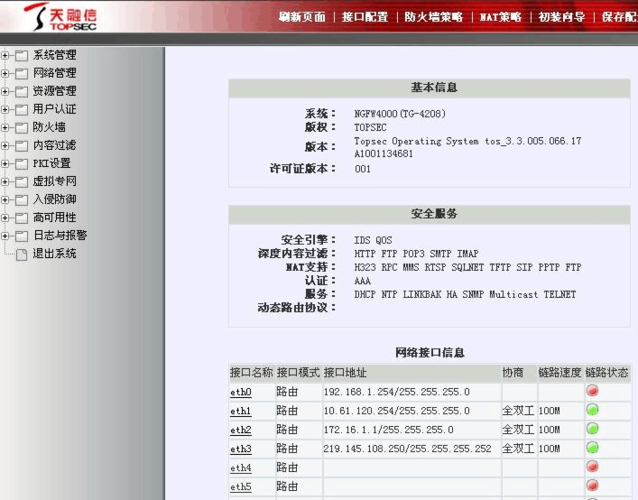Click the 链路状态 column header
The height and width of the screenshot is (500, 638).
pyautogui.click(x=607, y=373)
